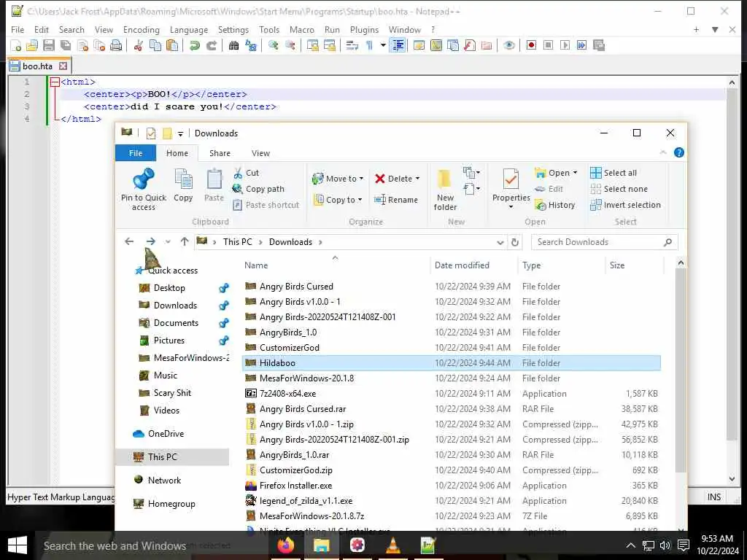
Task: Open the Properties dropdown in ribbon
Action: tap(511, 208)
